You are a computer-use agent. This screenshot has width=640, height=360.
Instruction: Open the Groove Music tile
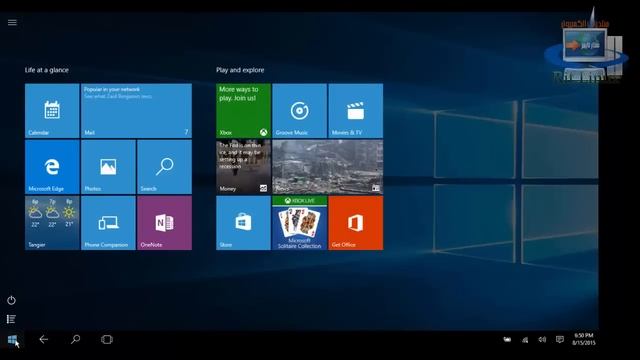[x=300, y=111]
